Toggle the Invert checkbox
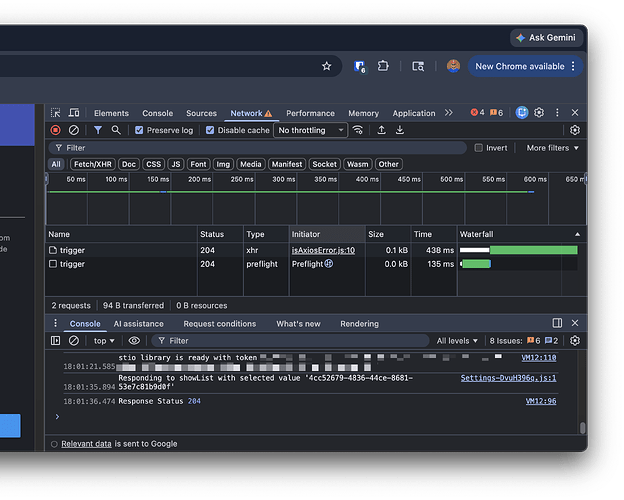The height and width of the screenshot is (500, 624). pos(479,148)
